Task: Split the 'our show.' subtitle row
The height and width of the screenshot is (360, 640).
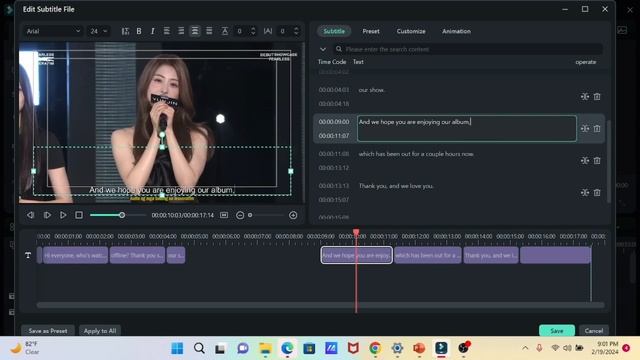Action: (584, 97)
